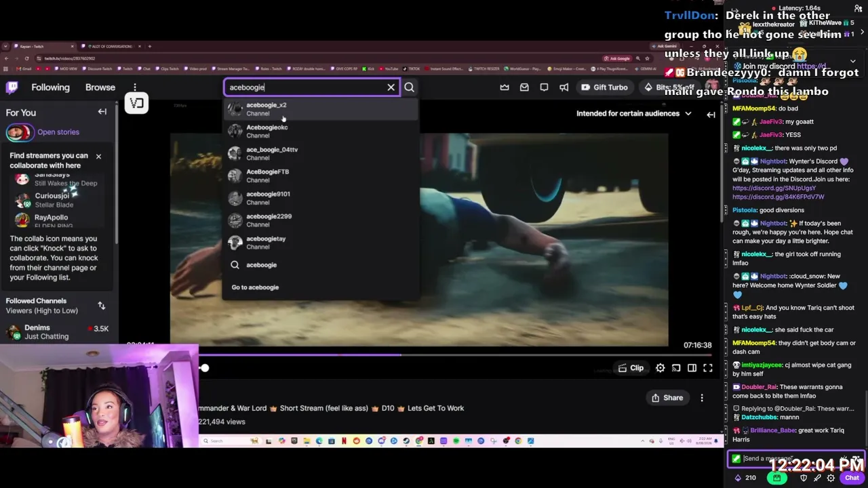Select the aceboogie_x2 channel suggestion
Screen dimensions: 868x488
tap(321, 109)
